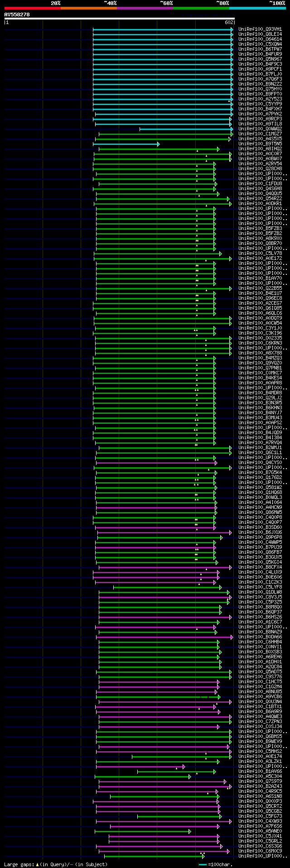
Task: Click the purple alignment bar for UniRef100_B6JXU6
Action: (x=164, y=532)
